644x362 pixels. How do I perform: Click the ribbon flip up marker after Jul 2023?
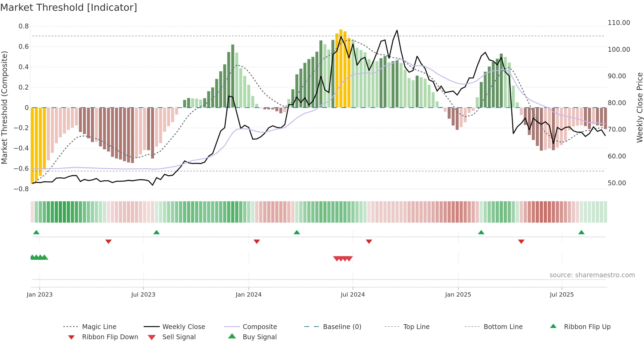click(156, 232)
